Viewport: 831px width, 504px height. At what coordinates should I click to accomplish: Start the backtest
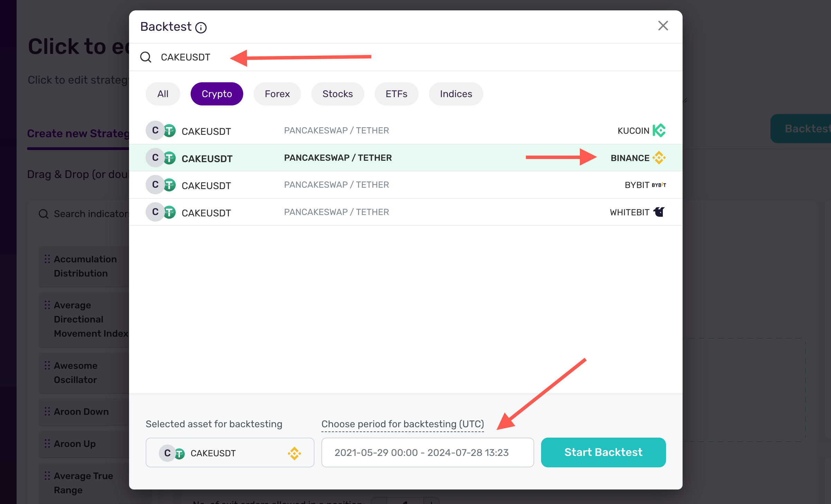(603, 452)
